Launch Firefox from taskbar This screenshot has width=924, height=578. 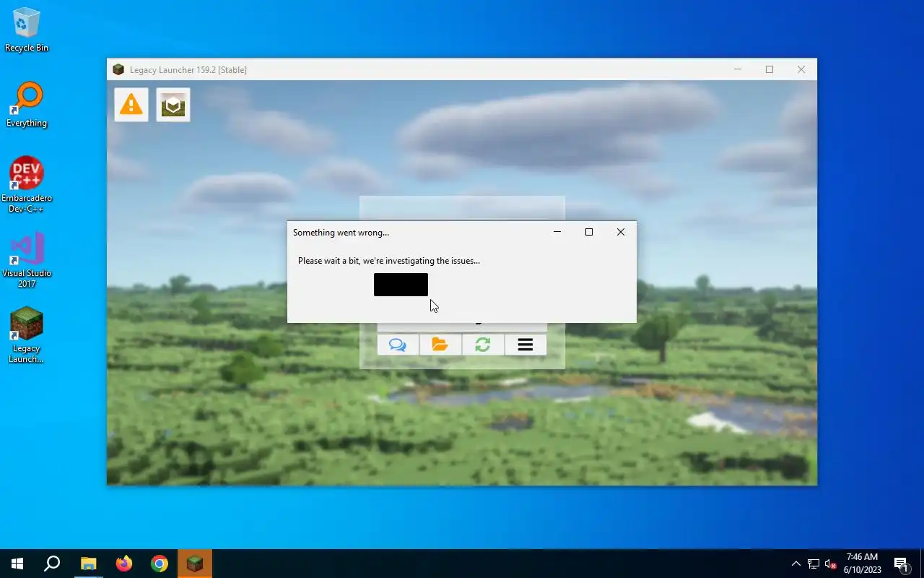124,564
